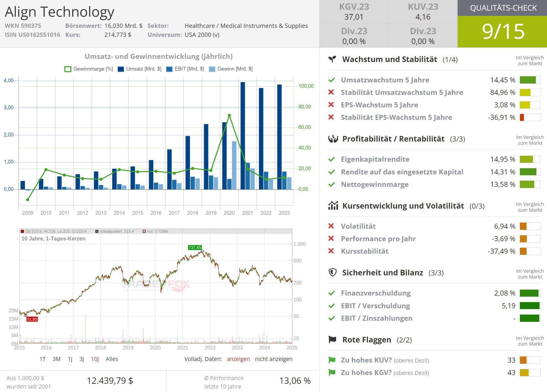
Task: Select the 10J chart timeframe
Action: pyautogui.click(x=95, y=359)
